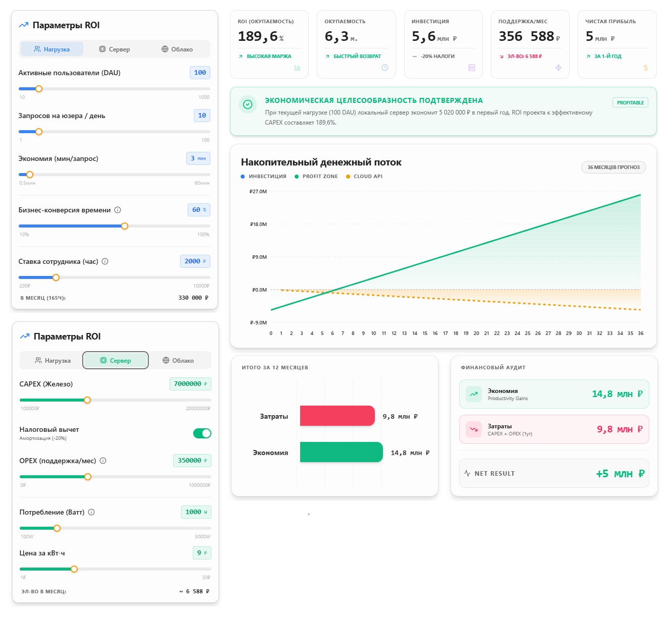The image size is (672, 618).
Task: Click the dollar icon in Чистая прибыль card
Action: (x=646, y=68)
